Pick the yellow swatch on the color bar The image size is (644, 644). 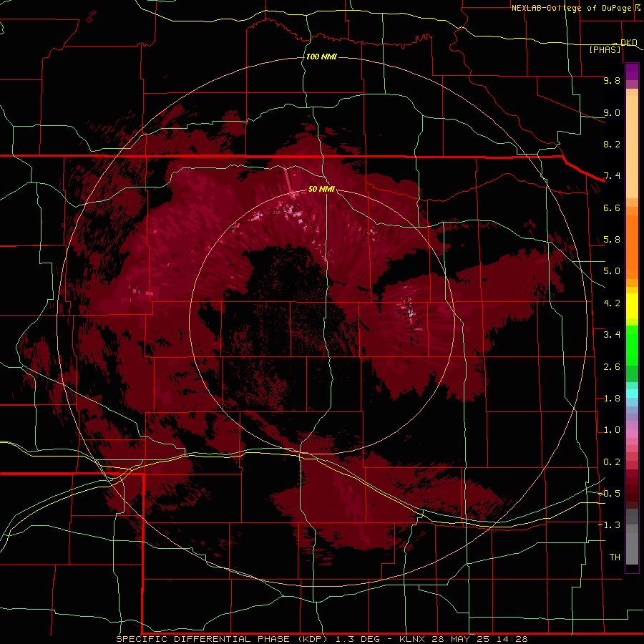click(632, 306)
